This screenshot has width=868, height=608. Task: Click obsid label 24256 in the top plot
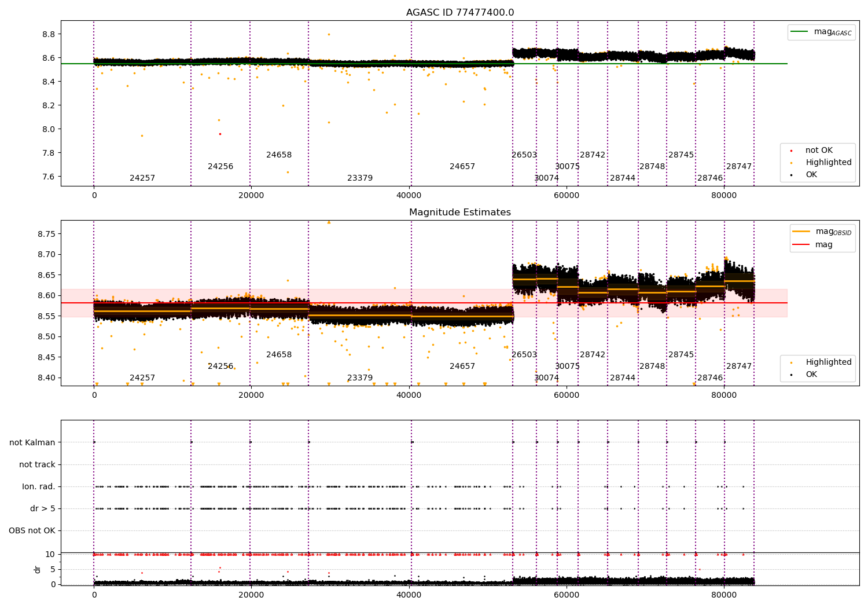click(220, 167)
